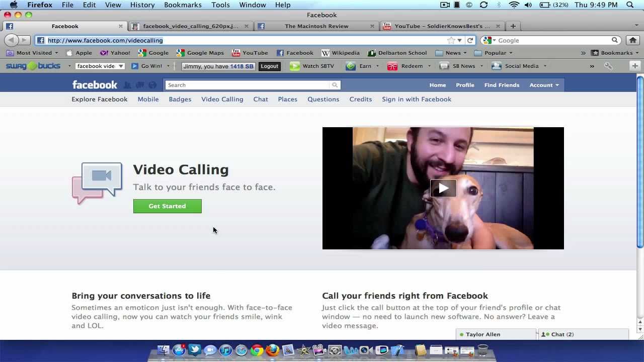Open the Tools menu
Viewport: 644px width, 362px height.
point(220,5)
